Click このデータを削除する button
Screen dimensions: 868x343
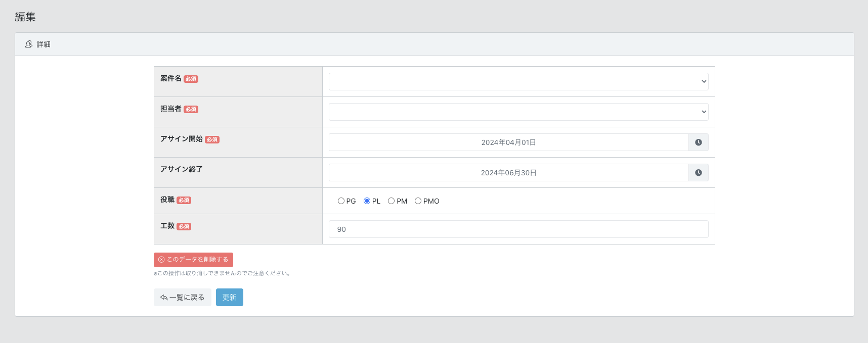click(x=193, y=260)
